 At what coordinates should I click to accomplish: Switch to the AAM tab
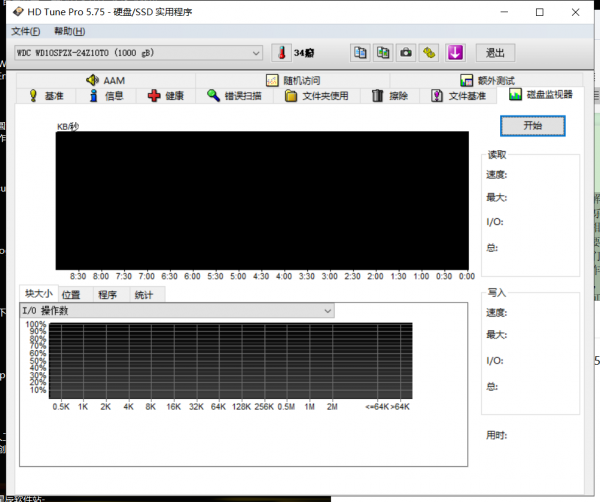(x=106, y=80)
